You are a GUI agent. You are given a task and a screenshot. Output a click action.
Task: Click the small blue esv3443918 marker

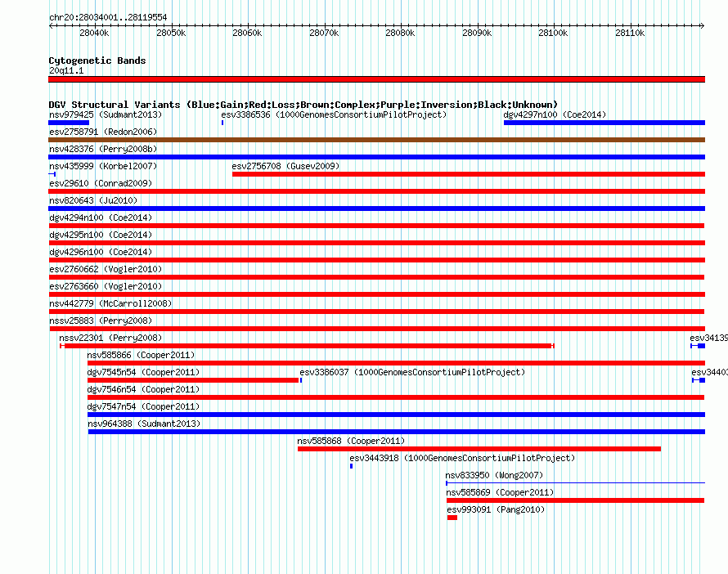click(352, 466)
